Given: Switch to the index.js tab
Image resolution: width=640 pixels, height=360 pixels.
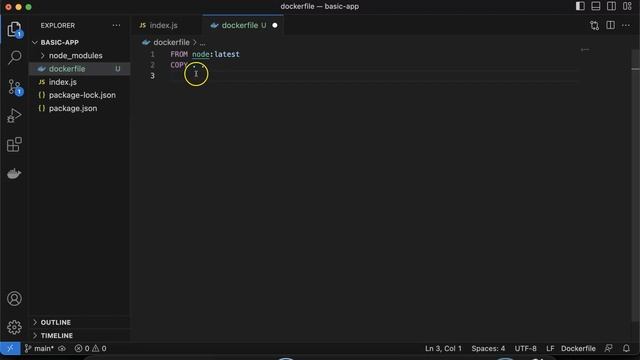Looking at the screenshot, I should pyautogui.click(x=163, y=25).
